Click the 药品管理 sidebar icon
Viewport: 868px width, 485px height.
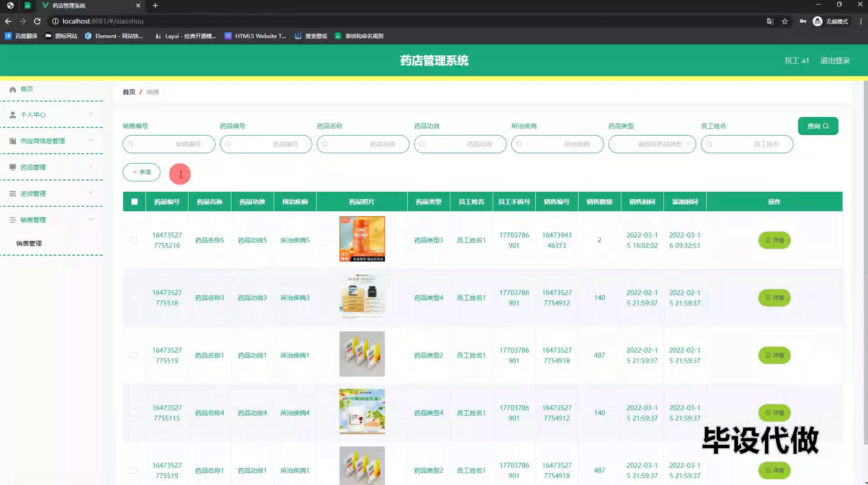tap(13, 167)
